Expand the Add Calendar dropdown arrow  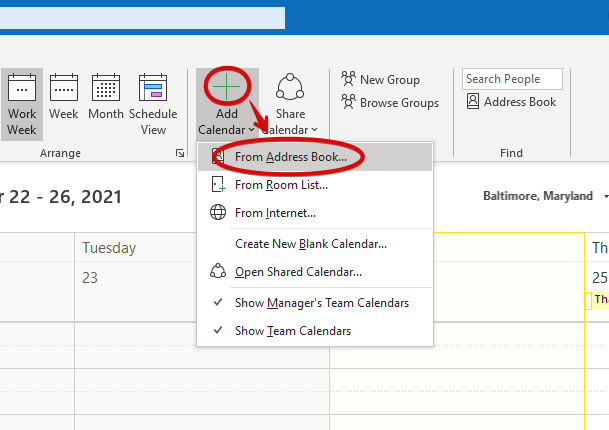(250, 130)
